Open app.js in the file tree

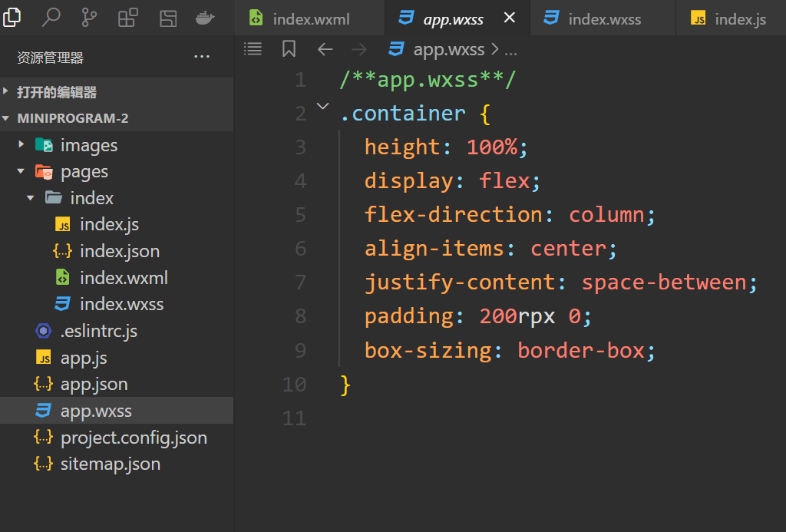tap(117, 358)
